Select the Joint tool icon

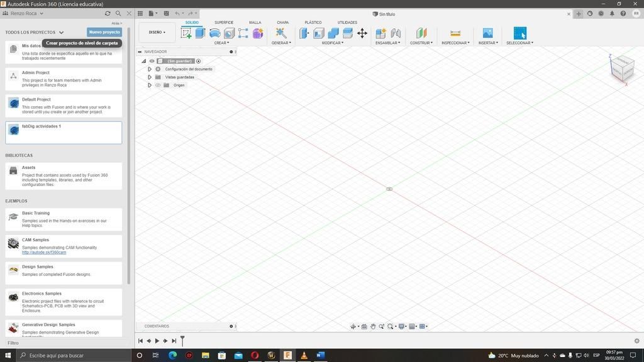(396, 33)
